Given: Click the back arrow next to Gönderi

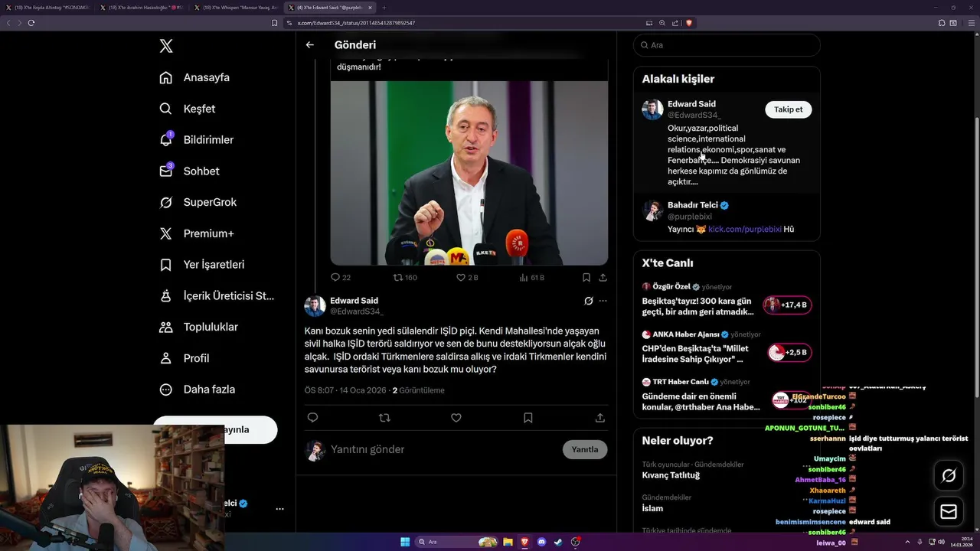Looking at the screenshot, I should coord(310,45).
